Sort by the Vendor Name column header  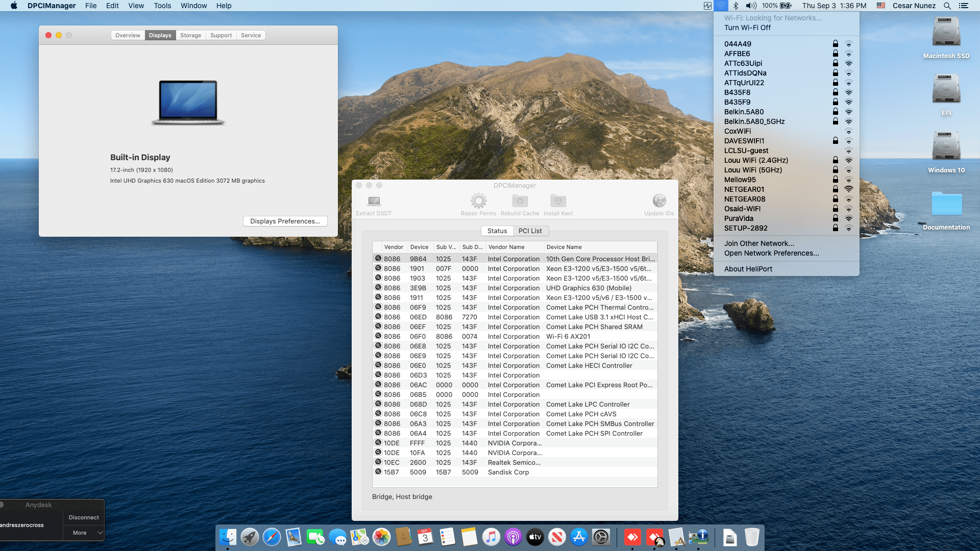pos(514,247)
